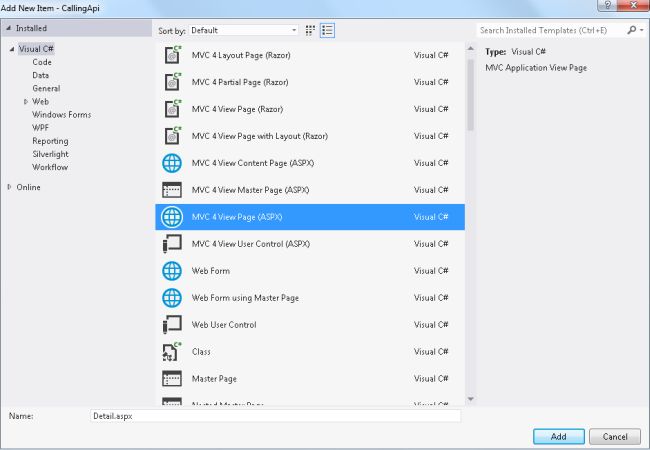
Task: Select the Reporting category
Action: coord(50,141)
